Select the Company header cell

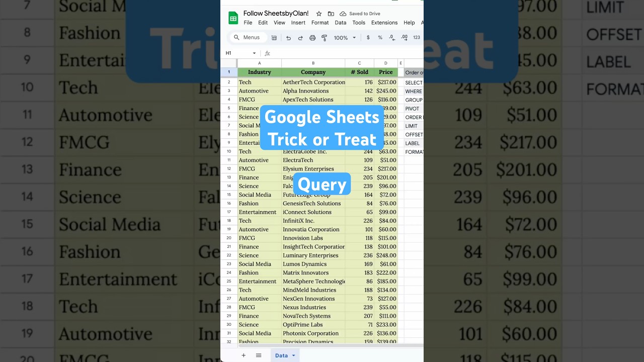313,72
